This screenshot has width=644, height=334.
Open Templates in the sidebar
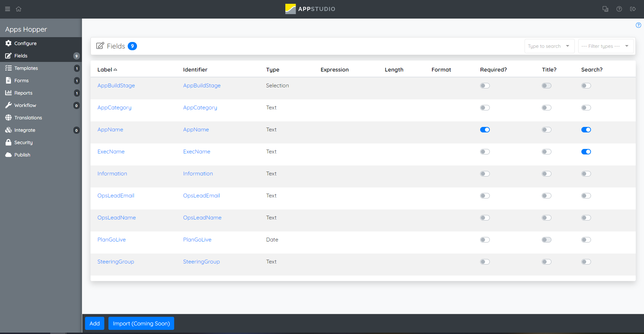click(41, 68)
